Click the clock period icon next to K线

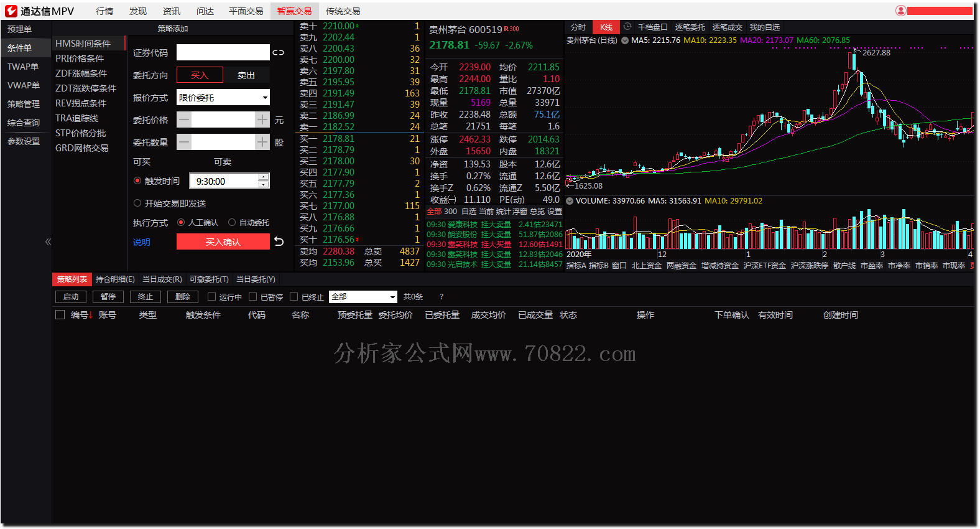[x=627, y=27]
